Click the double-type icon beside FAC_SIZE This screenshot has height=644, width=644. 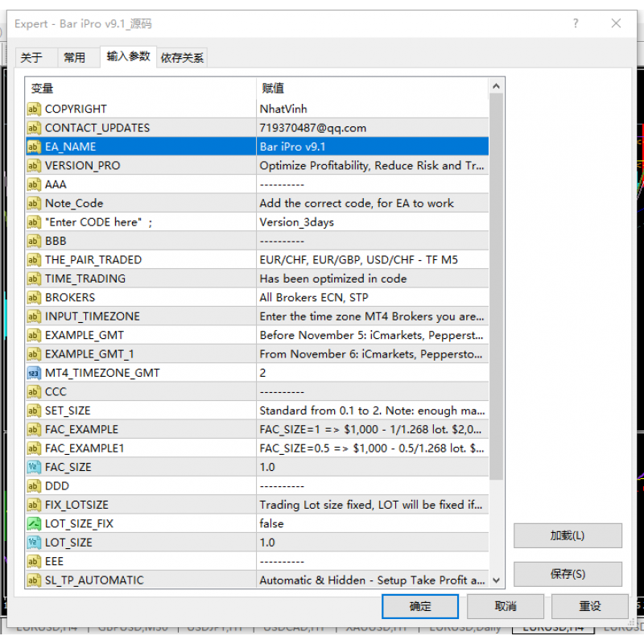click(34, 467)
